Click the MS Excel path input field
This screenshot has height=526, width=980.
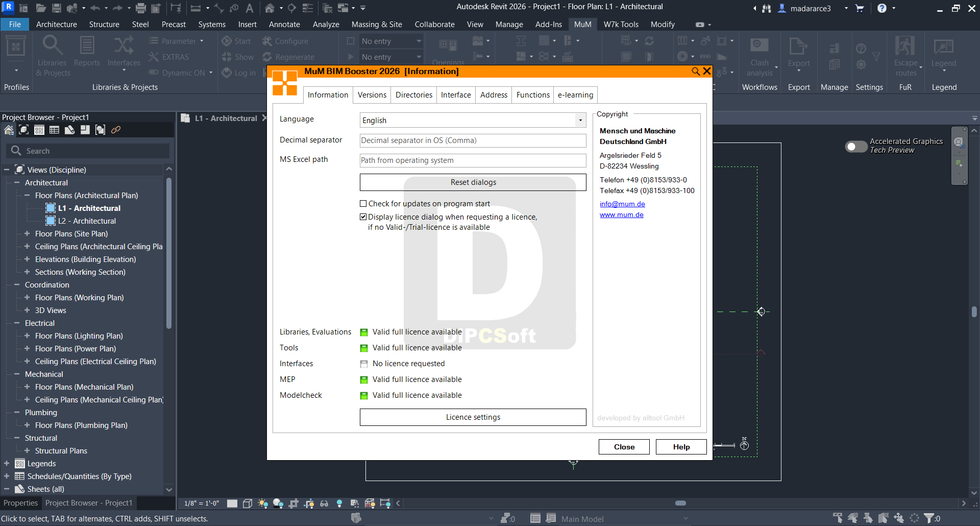coord(473,160)
